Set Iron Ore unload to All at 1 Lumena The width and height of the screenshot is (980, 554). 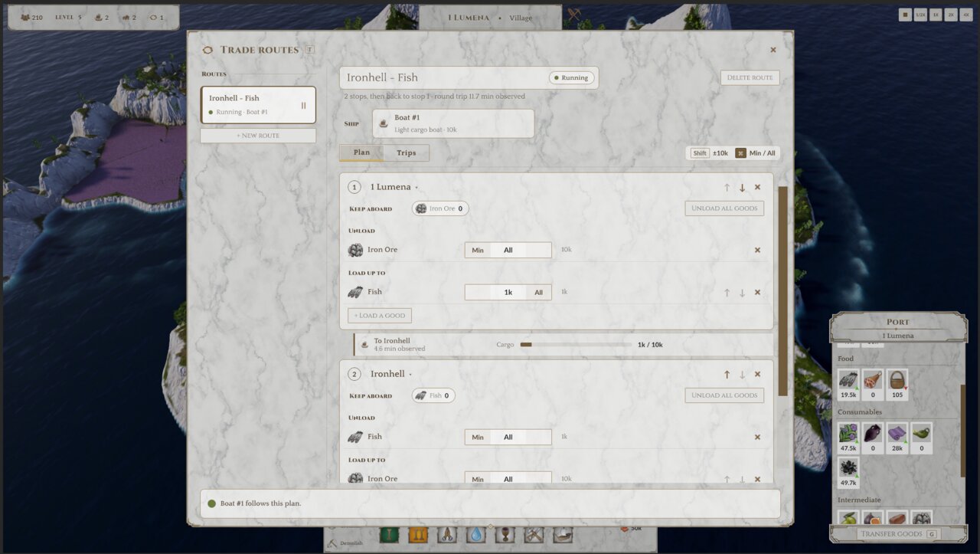click(x=508, y=251)
